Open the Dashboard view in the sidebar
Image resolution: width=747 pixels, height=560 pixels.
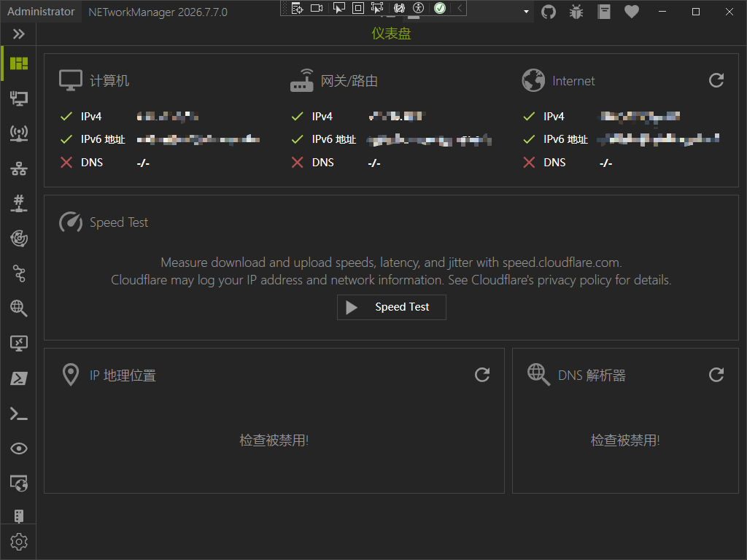(18, 63)
